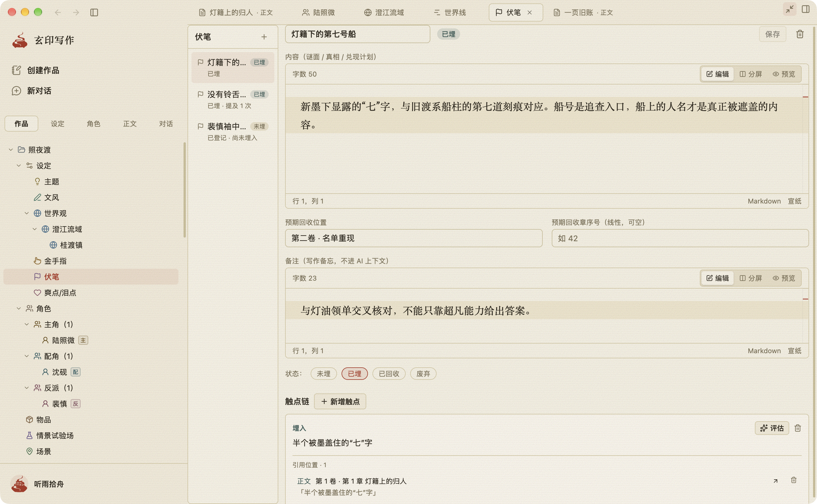The height and width of the screenshot is (504, 817).
Task: Select the 角色 sidebar tab
Action: pos(93,124)
